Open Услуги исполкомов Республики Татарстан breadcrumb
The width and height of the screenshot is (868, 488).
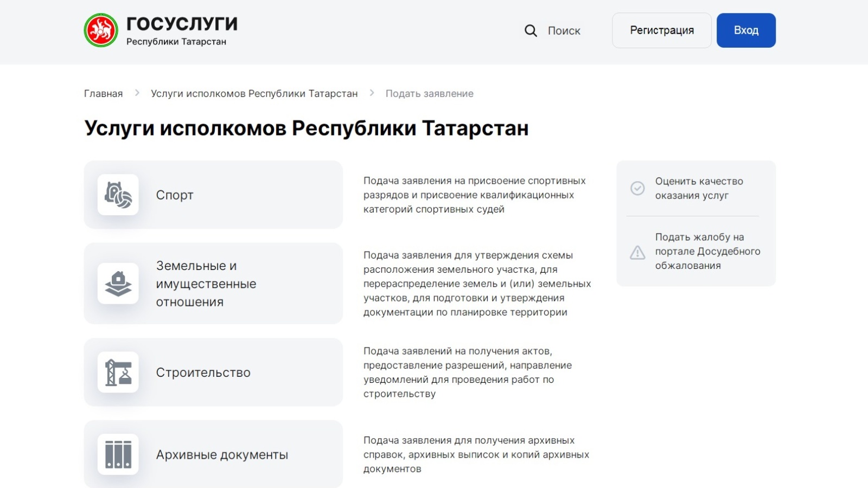click(254, 94)
